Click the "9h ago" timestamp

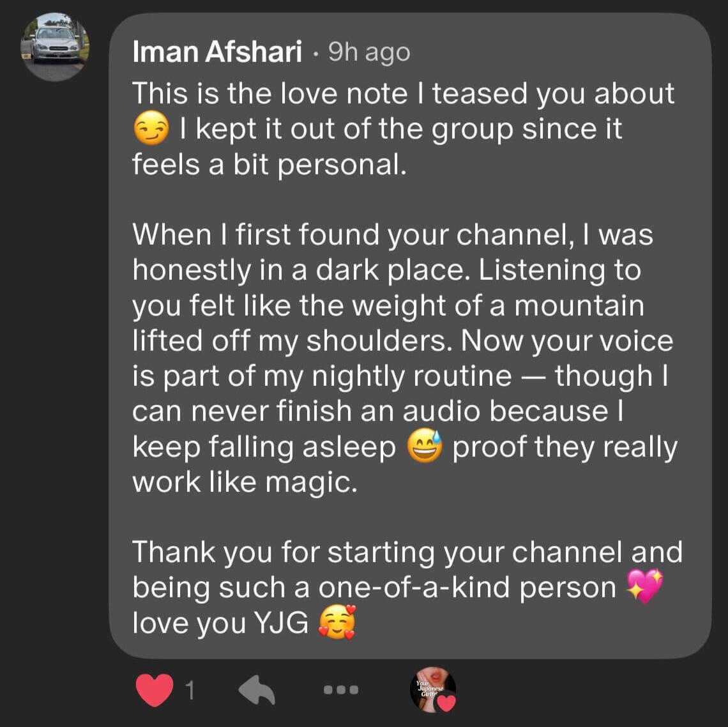pyautogui.click(x=369, y=52)
